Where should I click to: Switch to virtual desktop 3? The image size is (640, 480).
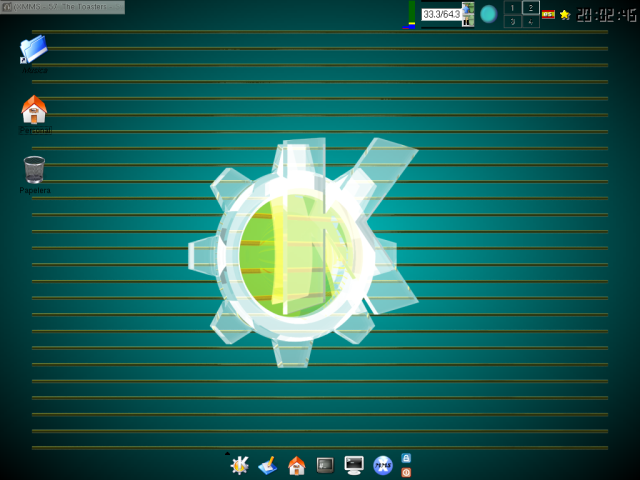tap(513, 21)
